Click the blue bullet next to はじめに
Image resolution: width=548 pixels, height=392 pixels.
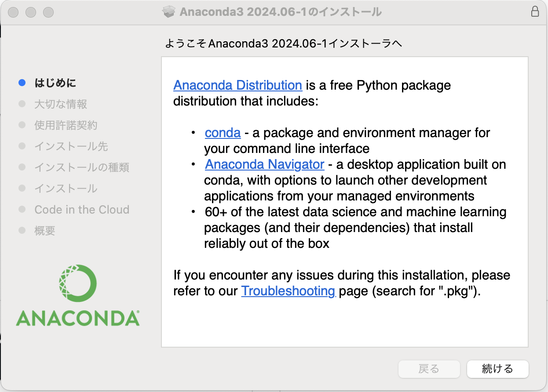22,83
